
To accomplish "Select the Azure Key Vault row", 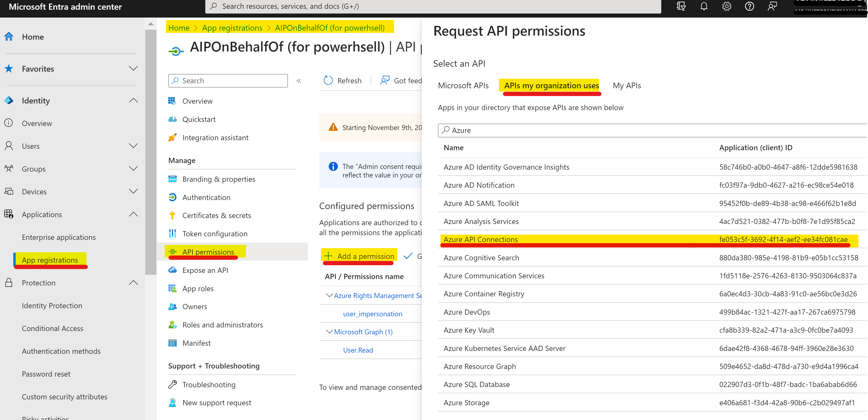I will [x=652, y=330].
